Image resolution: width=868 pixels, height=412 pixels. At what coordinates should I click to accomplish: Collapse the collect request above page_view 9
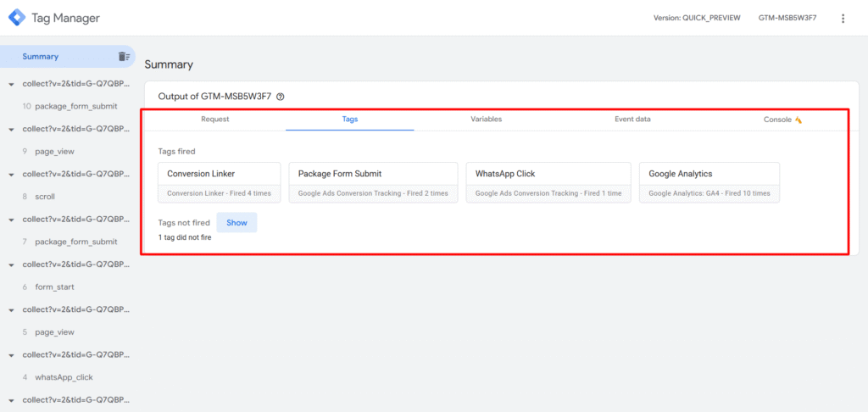pyautogui.click(x=11, y=130)
